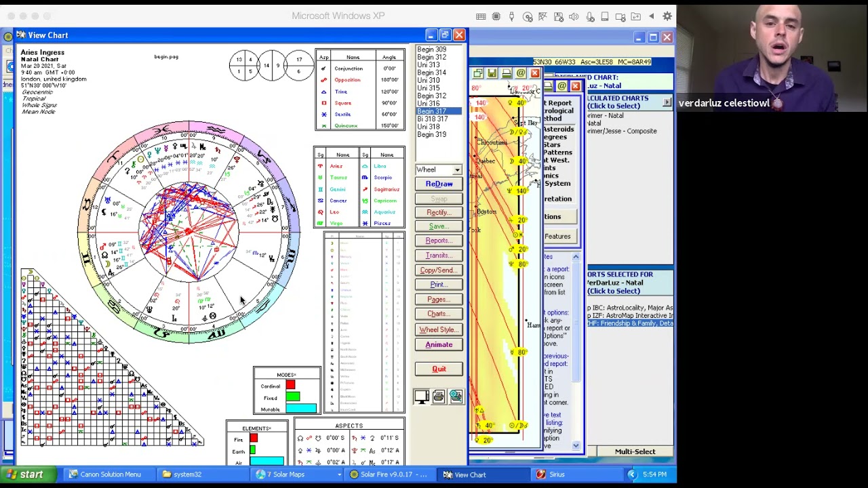Click the network icon in the VM bar
The height and width of the screenshot is (488, 868).
[543, 16]
